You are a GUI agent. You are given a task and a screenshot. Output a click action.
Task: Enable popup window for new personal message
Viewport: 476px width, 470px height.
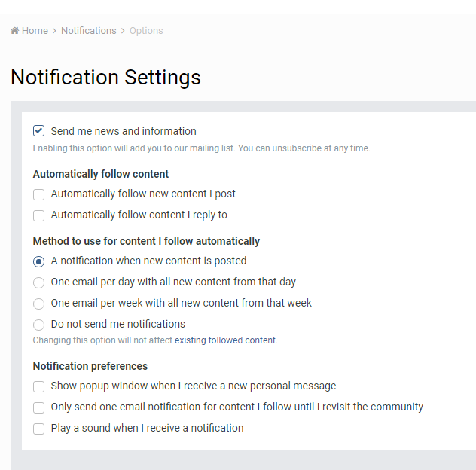tap(38, 386)
